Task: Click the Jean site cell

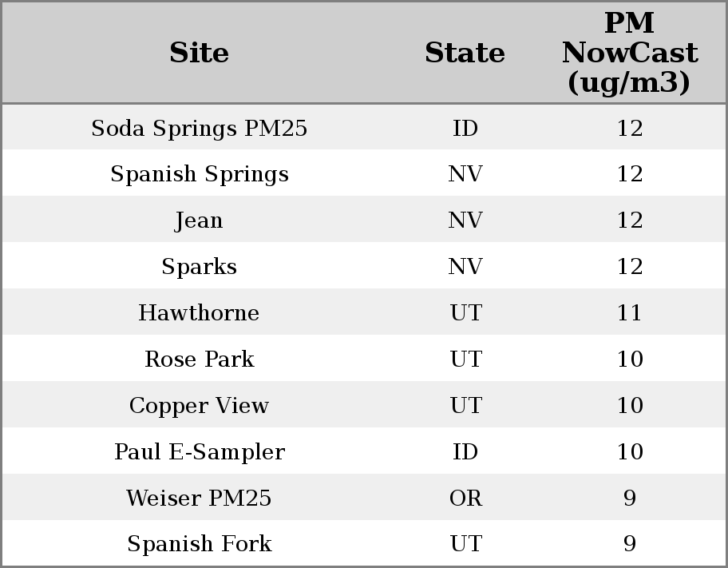Action: click(x=199, y=220)
